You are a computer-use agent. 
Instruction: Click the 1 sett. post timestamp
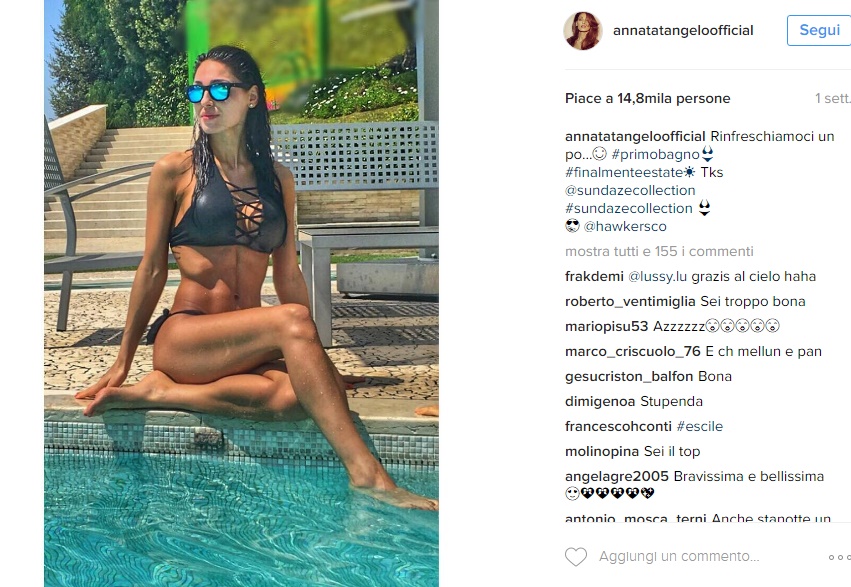click(833, 98)
